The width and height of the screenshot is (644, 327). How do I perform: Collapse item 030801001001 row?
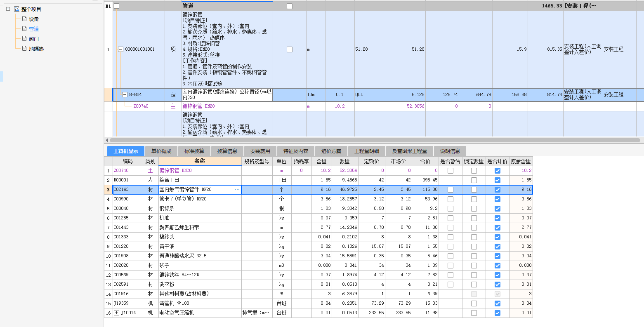(121, 49)
